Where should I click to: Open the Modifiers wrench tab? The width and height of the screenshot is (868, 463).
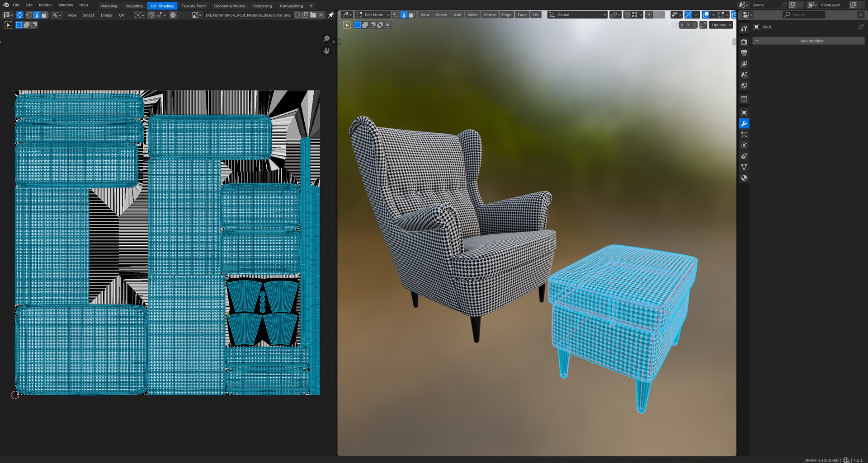(744, 123)
